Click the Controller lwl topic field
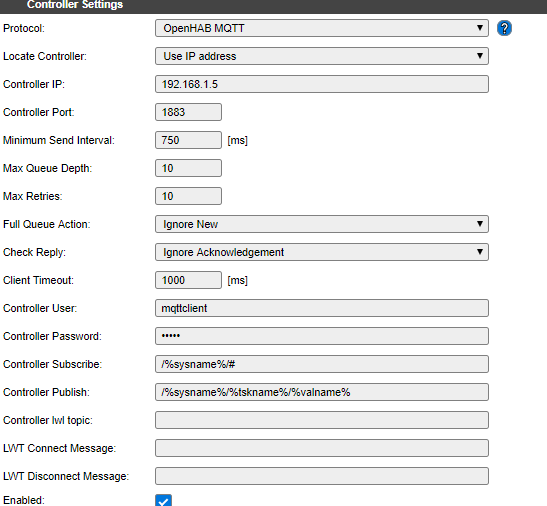Screen dimensions: 547x506 tap(322, 420)
